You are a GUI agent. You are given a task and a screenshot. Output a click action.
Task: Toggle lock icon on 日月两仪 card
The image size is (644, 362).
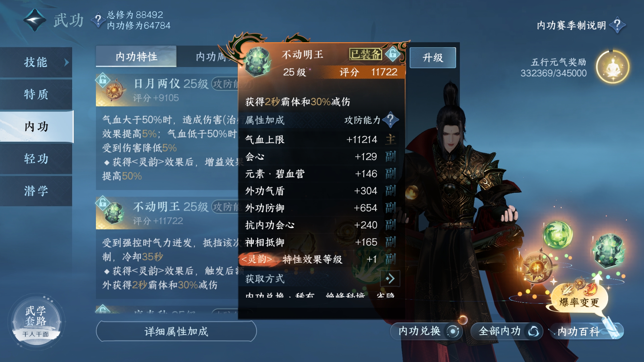[x=103, y=80]
